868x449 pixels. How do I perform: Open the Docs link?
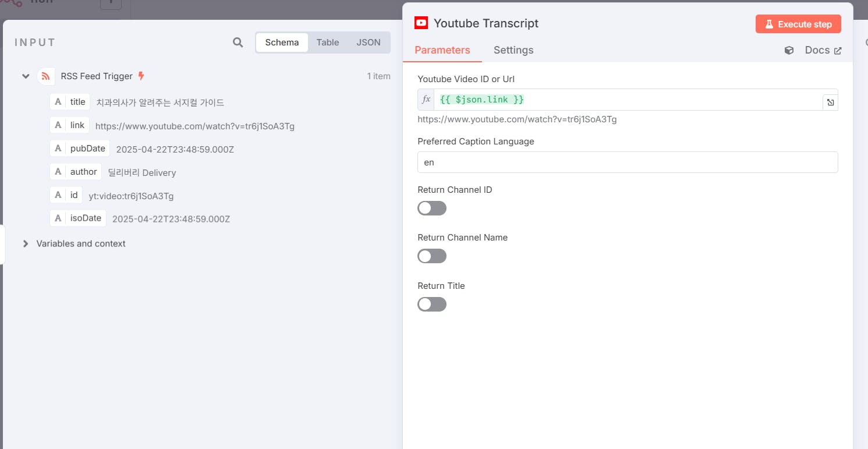(823, 50)
